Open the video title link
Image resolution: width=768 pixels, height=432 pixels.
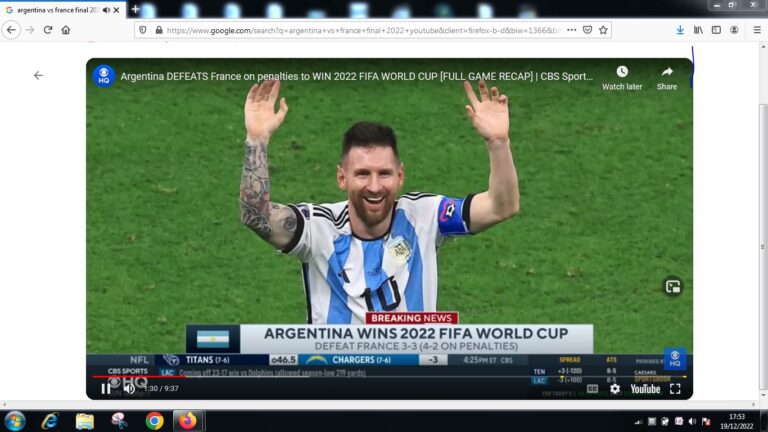356,76
